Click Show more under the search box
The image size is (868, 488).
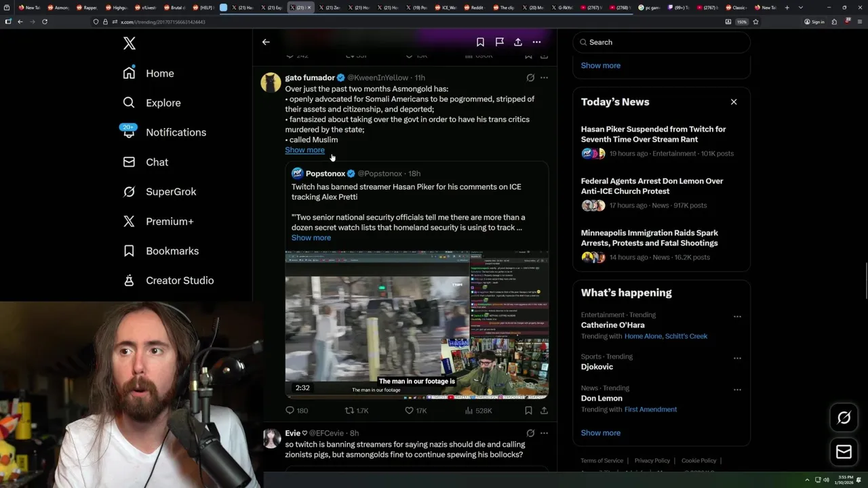coord(601,66)
